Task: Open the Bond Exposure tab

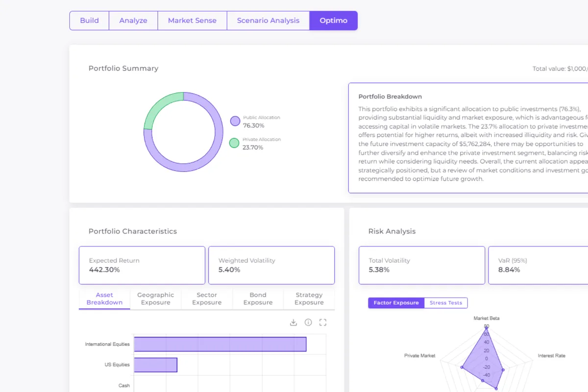Action: point(258,299)
